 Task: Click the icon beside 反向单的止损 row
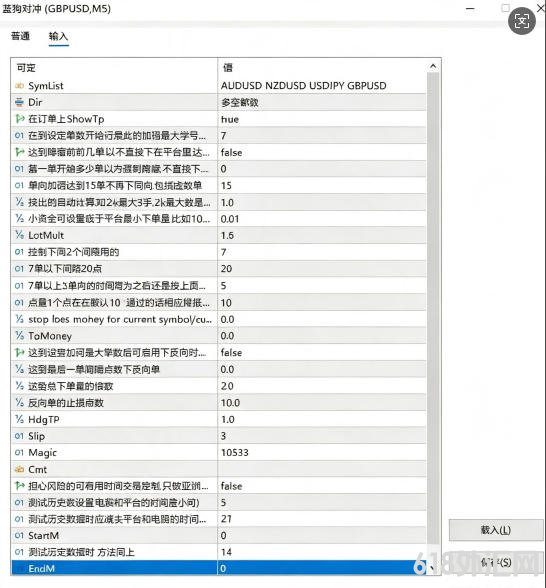click(x=19, y=402)
